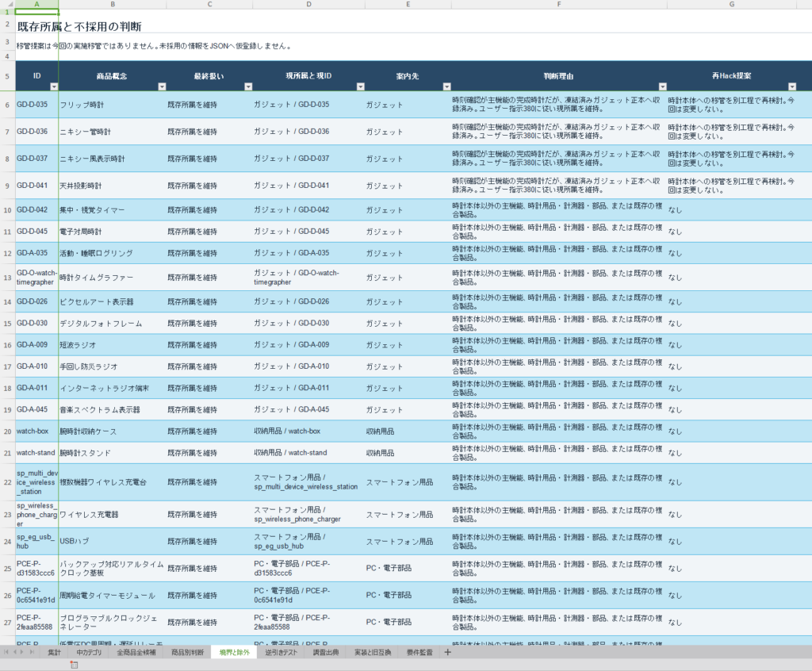The width and height of the screenshot is (812, 671).
Task: Jump to the last sheet tab arrow
Action: 32,652
